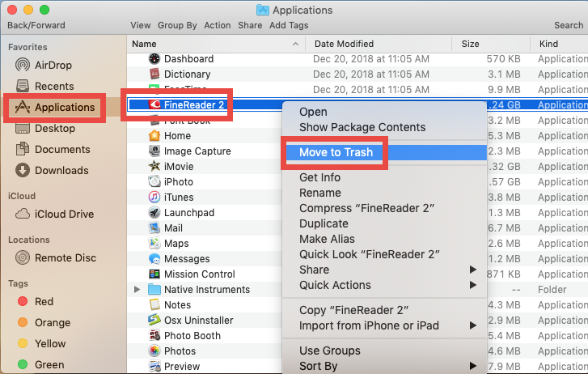Click the Mail stamp icon
Viewport: 588px width, 374px height.
pyautogui.click(x=154, y=228)
